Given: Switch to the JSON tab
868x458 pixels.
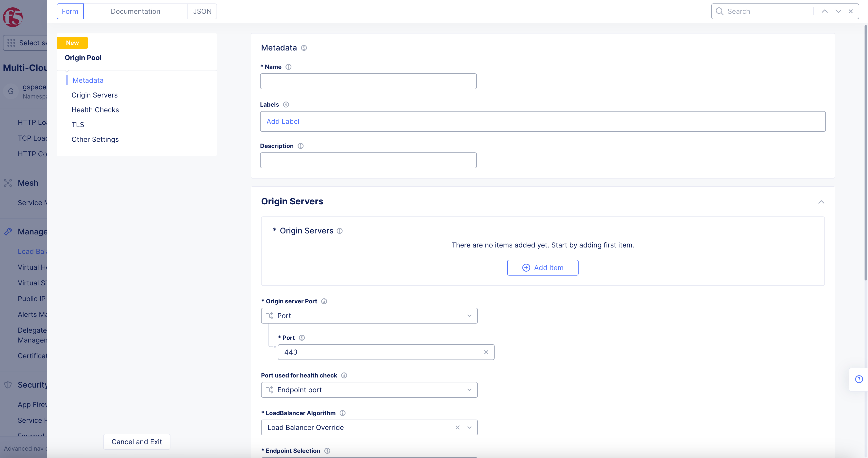Looking at the screenshot, I should pos(202,11).
